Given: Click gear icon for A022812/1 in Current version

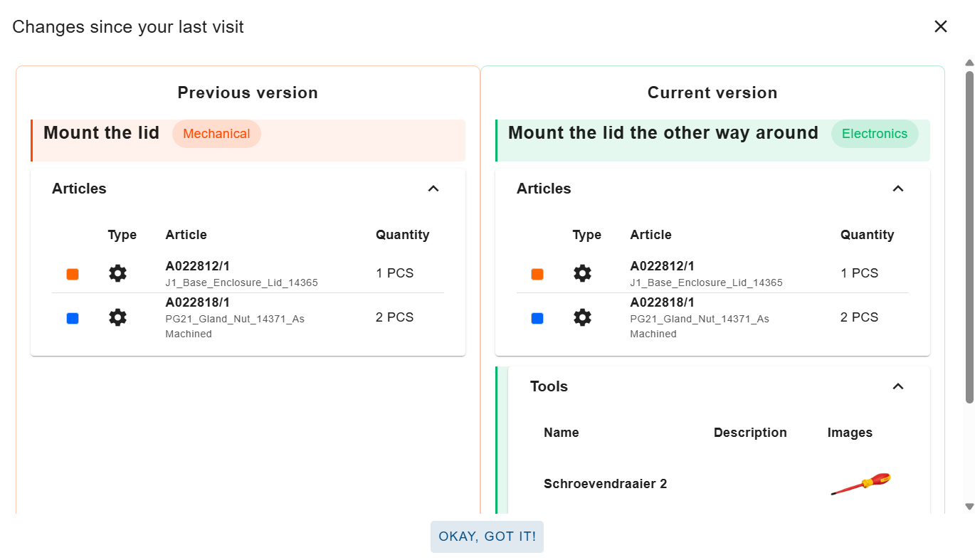Looking at the screenshot, I should click(x=582, y=273).
